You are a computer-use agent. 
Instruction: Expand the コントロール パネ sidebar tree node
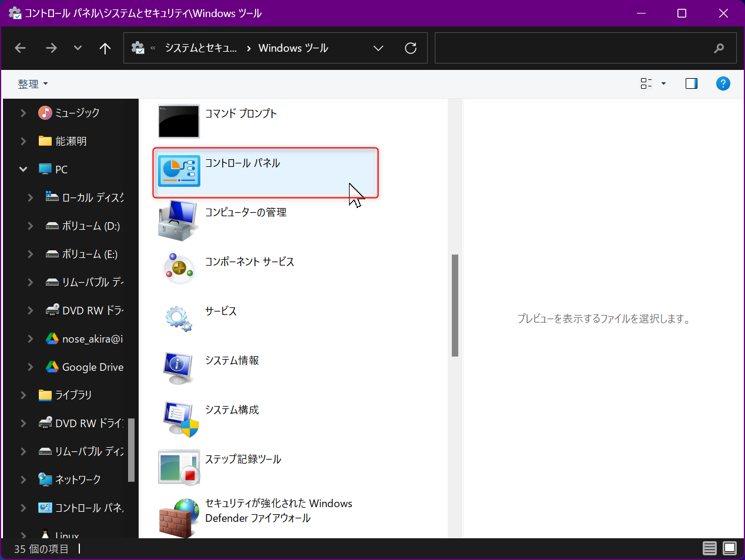pos(24,508)
